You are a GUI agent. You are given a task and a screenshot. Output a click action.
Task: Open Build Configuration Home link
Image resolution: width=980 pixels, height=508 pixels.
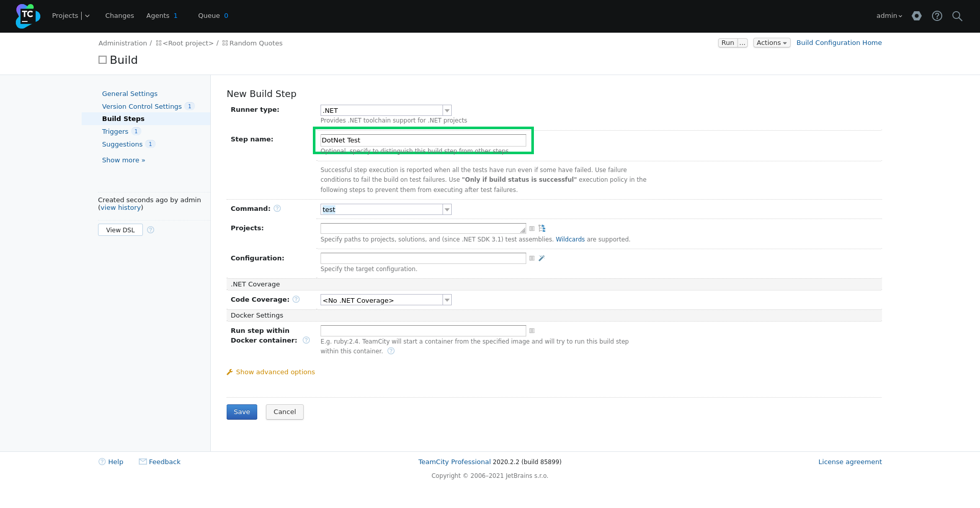click(839, 43)
